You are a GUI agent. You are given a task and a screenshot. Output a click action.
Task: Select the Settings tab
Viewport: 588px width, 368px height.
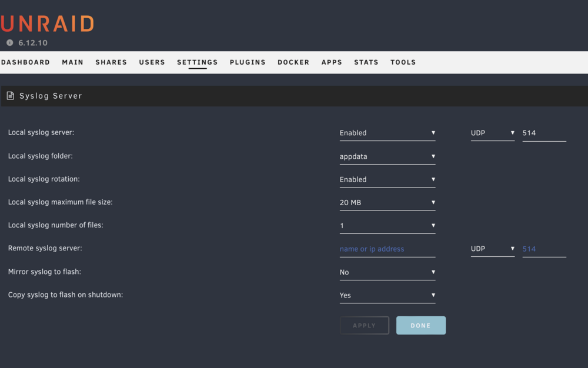tap(197, 62)
